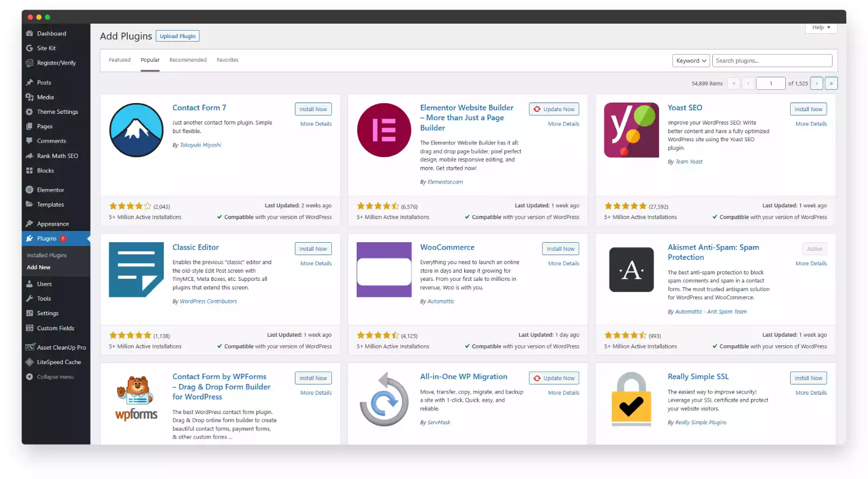Click the Settings sidebar icon
The width and height of the screenshot is (868, 479).
[x=30, y=313]
